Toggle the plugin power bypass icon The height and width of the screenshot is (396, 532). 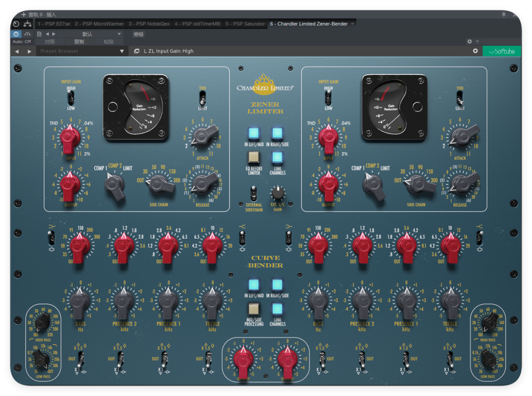pyautogui.click(x=16, y=34)
